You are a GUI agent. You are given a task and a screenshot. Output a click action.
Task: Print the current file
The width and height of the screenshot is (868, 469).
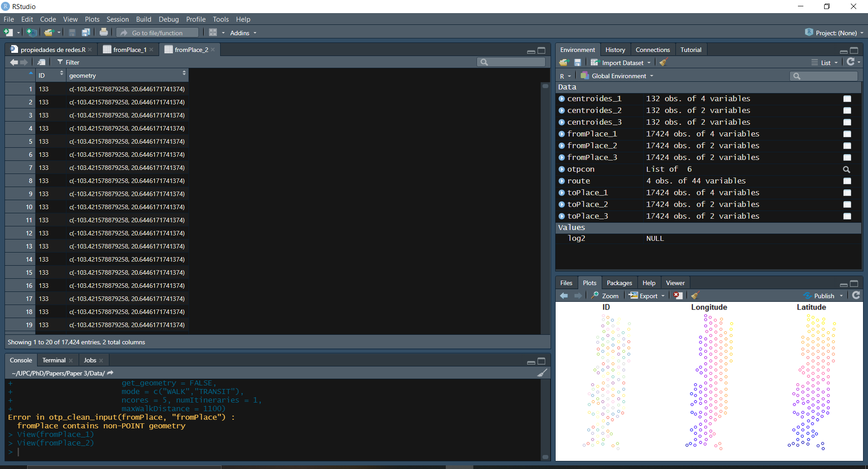[x=104, y=32]
